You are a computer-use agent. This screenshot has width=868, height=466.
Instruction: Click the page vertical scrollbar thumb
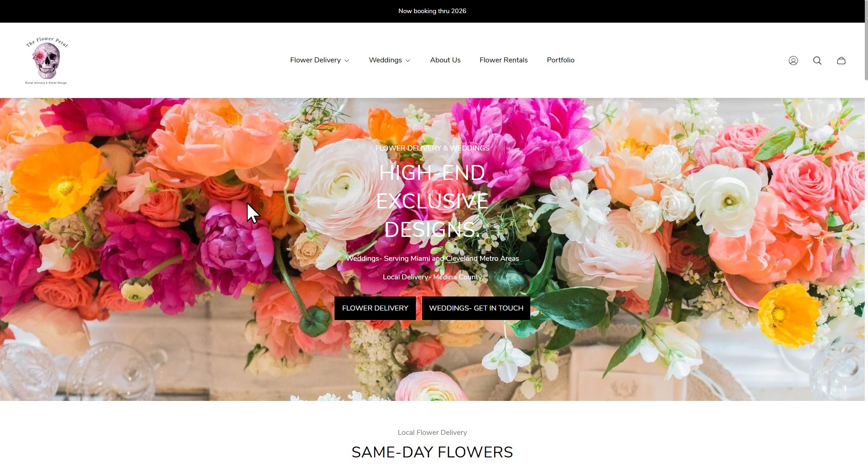[866, 41]
